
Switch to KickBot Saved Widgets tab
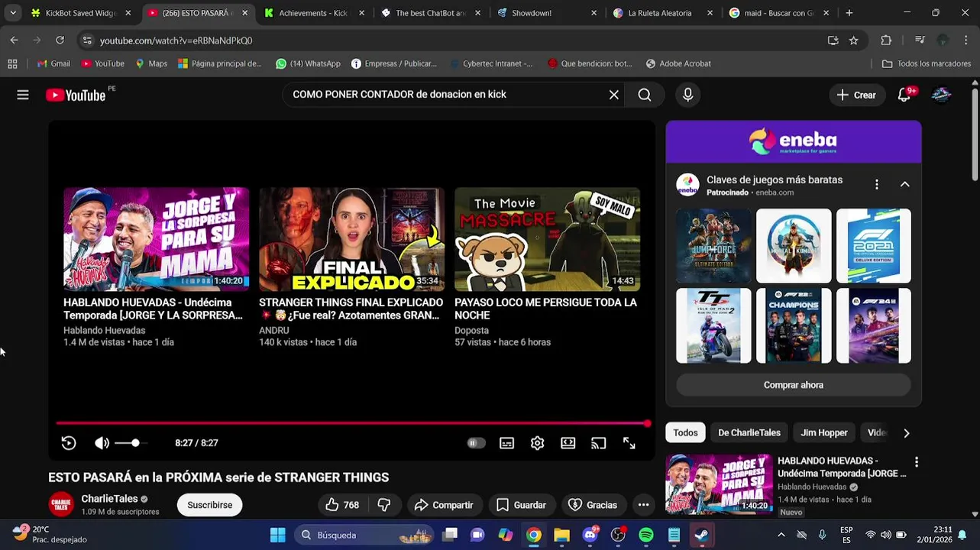[81, 13]
